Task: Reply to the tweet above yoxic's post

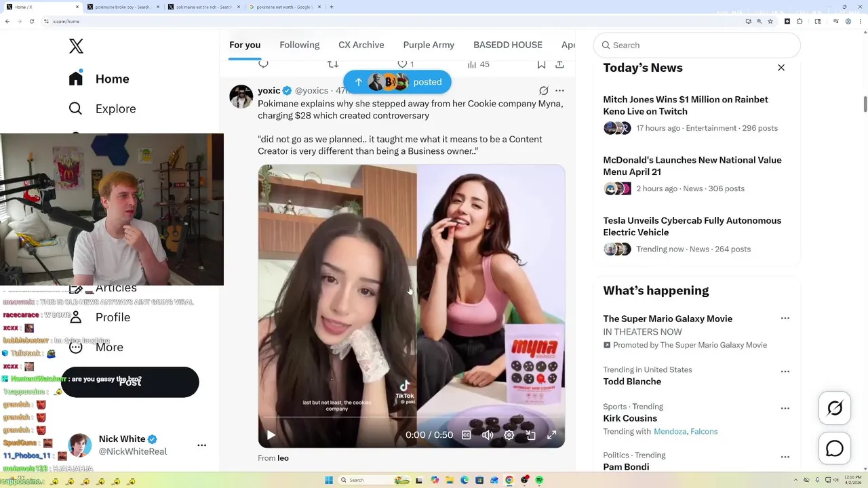Action: [x=264, y=64]
